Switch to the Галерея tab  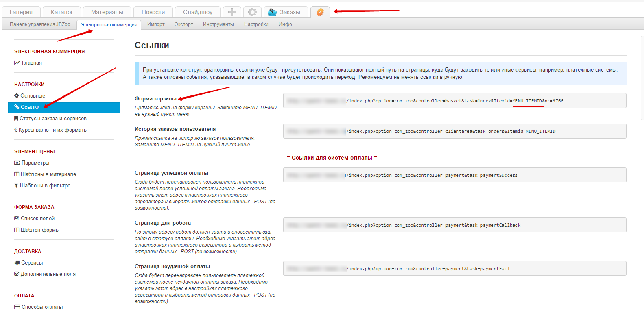click(x=21, y=12)
